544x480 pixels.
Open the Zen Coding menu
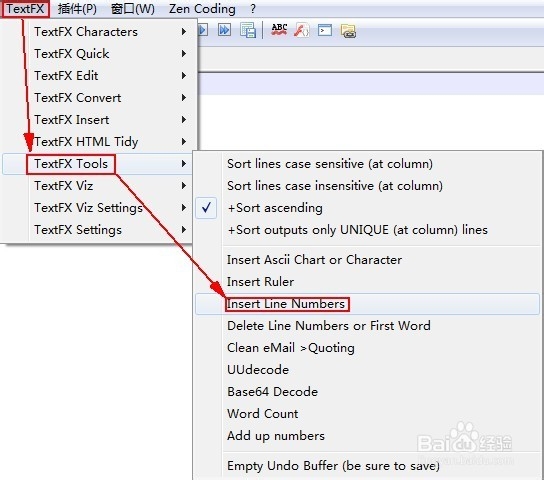pyautogui.click(x=202, y=9)
